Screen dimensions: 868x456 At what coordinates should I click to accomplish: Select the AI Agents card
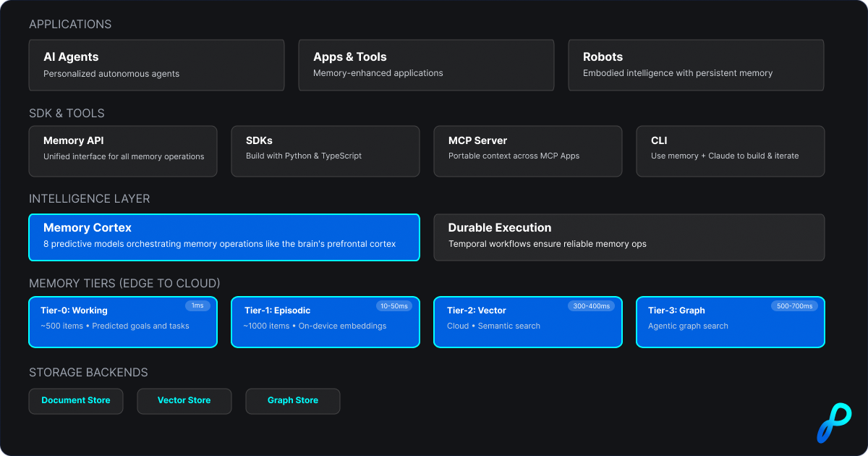pyautogui.click(x=156, y=65)
